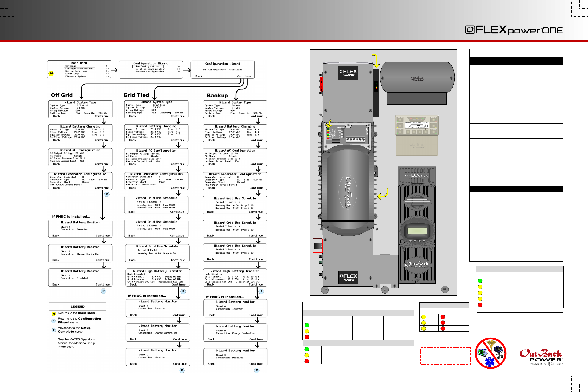Viewport: 588px width, 392px height.
Task: Click P icon below Backup High Battery Transfer
Action: [261, 291]
